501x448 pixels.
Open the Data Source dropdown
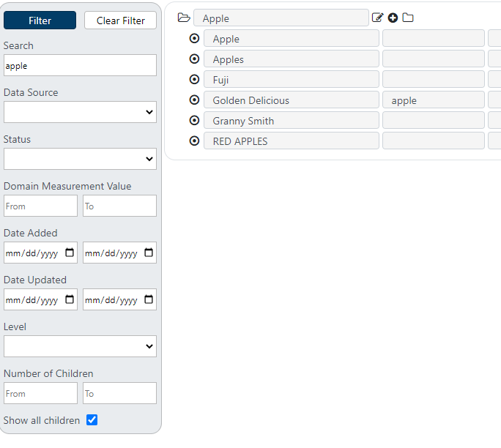point(80,112)
